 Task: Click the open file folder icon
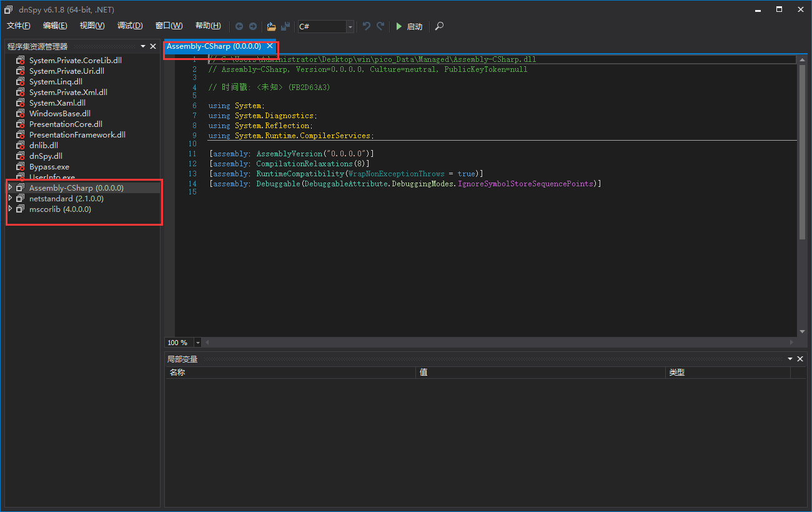271,26
